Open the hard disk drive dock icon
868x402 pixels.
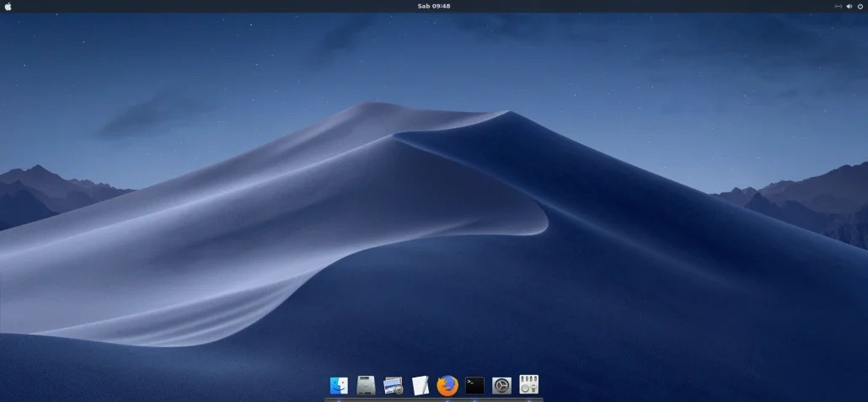pyautogui.click(x=366, y=385)
